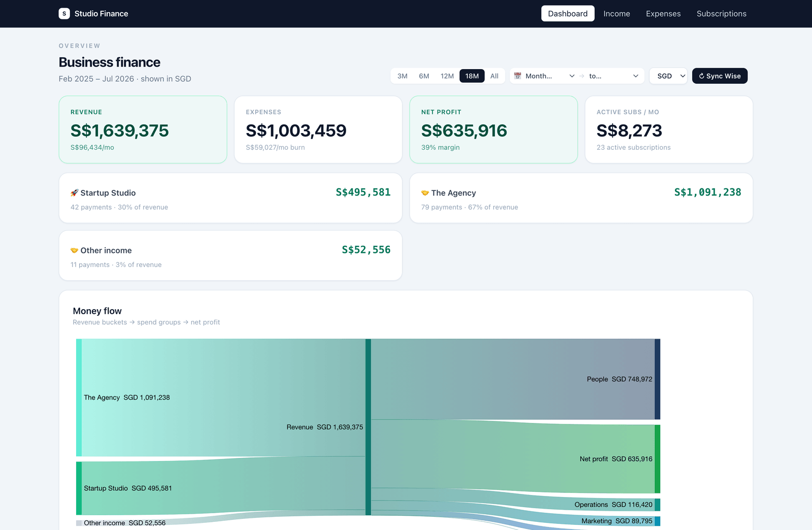Open the SGD currency dropdown

pyautogui.click(x=668, y=76)
